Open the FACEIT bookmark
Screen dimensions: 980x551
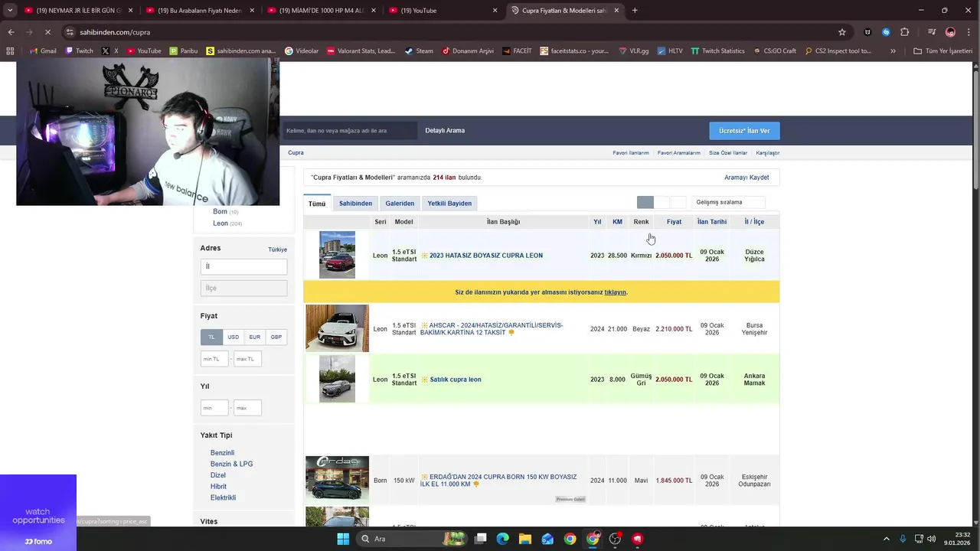[517, 51]
